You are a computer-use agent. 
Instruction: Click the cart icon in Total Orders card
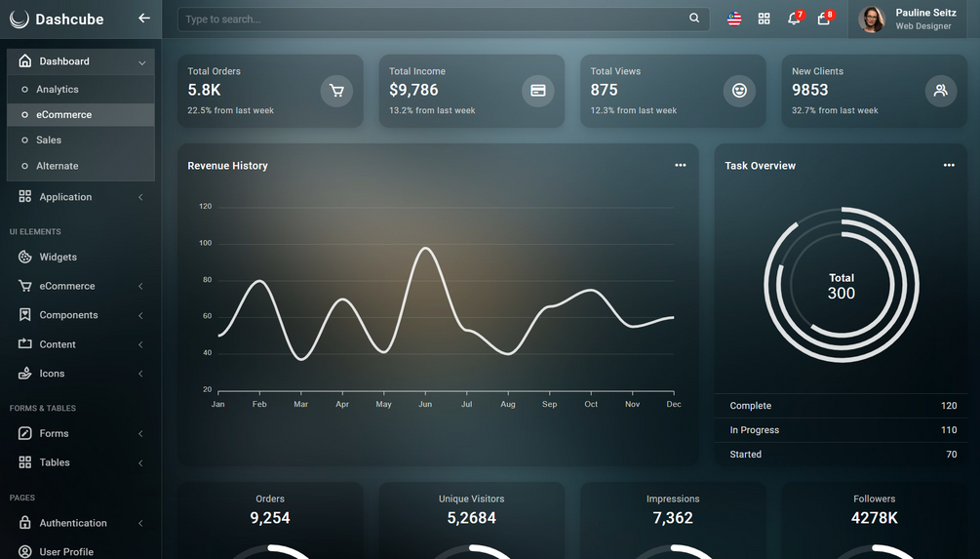(336, 92)
